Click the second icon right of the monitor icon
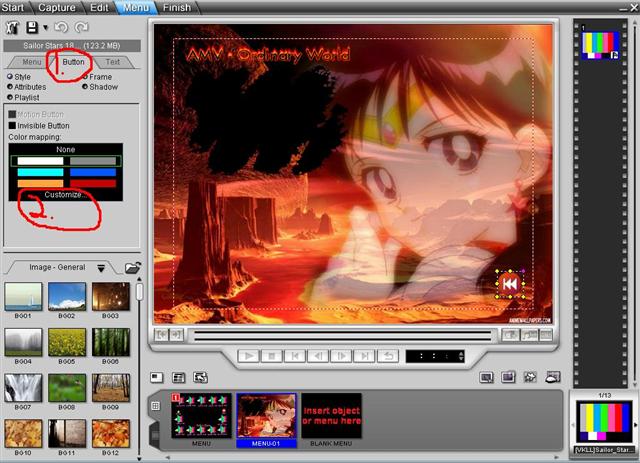This screenshot has height=463, width=640. [x=530, y=377]
